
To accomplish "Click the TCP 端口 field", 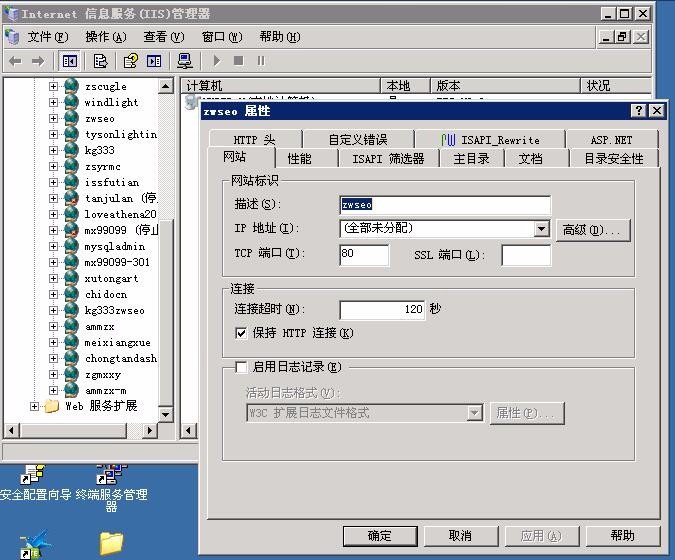I will pyautogui.click(x=364, y=254).
